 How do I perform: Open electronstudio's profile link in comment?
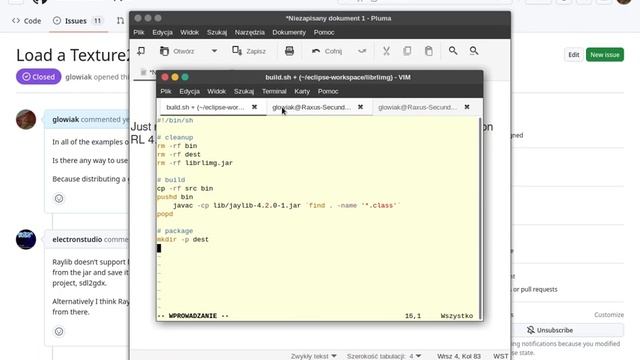[x=77, y=240]
